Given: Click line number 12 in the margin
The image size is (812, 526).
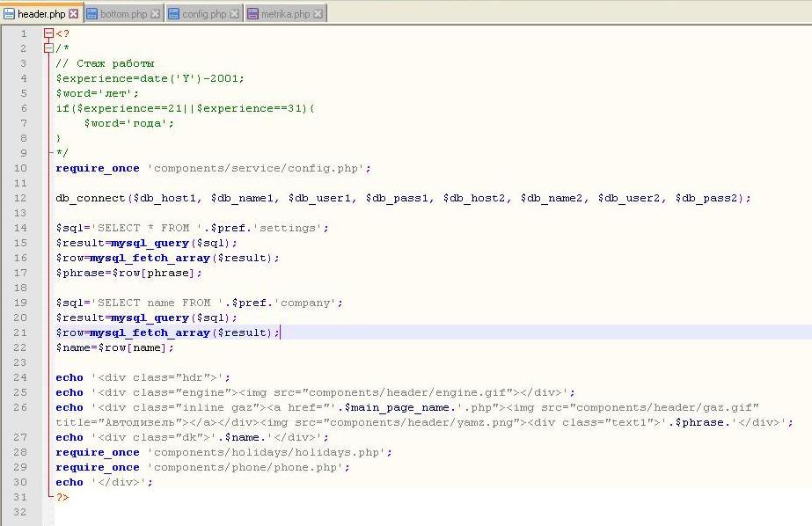Looking at the screenshot, I should (x=21, y=198).
